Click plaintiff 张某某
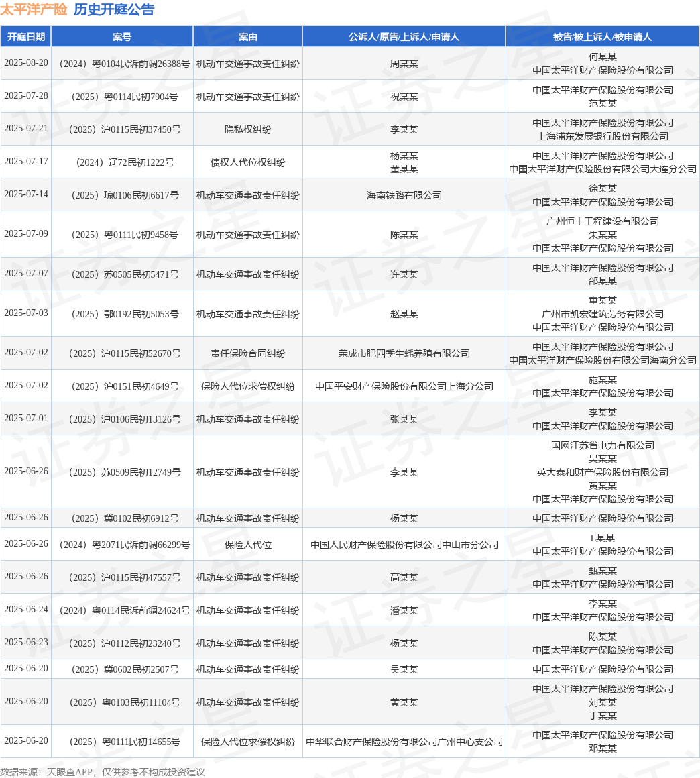Viewport: 700px width, 778px height. 404,419
